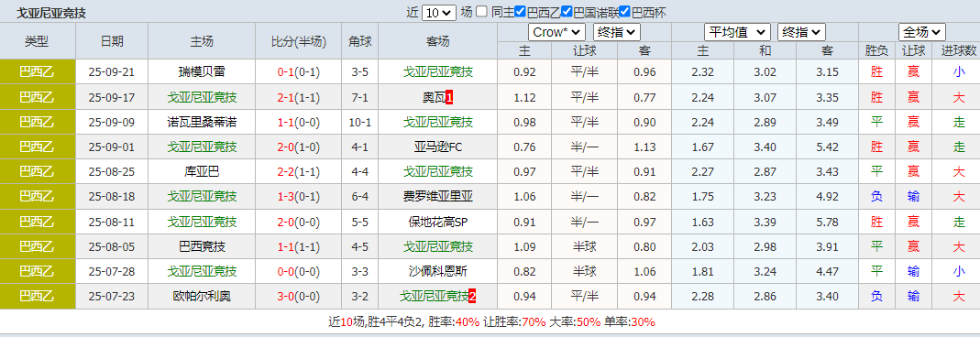Open home team 巴西竞技
980x337 pixels.
point(202,246)
